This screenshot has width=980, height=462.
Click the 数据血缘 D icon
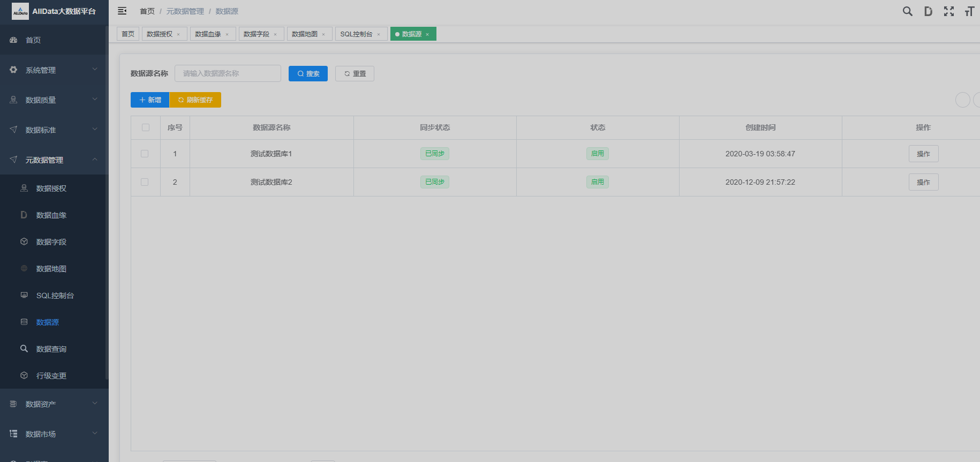pos(24,215)
